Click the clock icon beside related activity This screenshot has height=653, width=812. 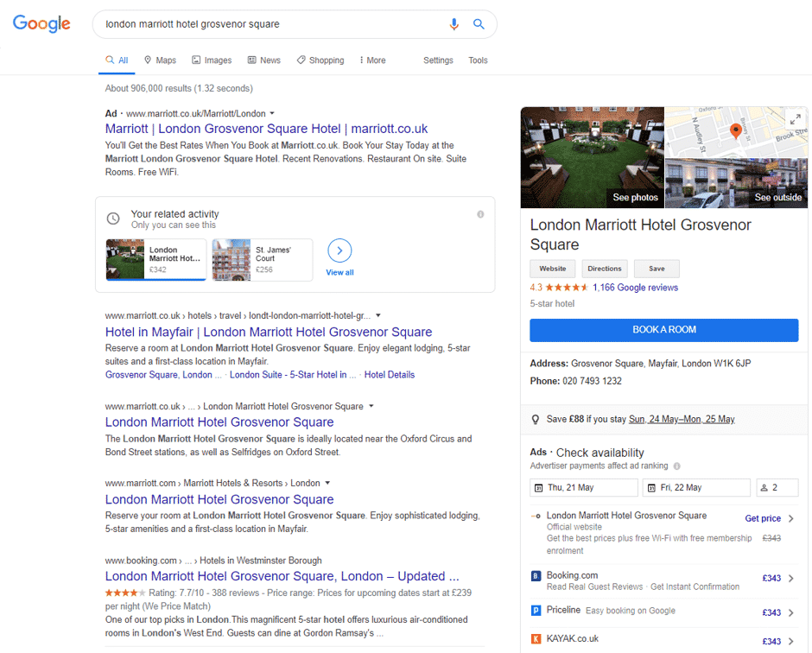(x=113, y=219)
